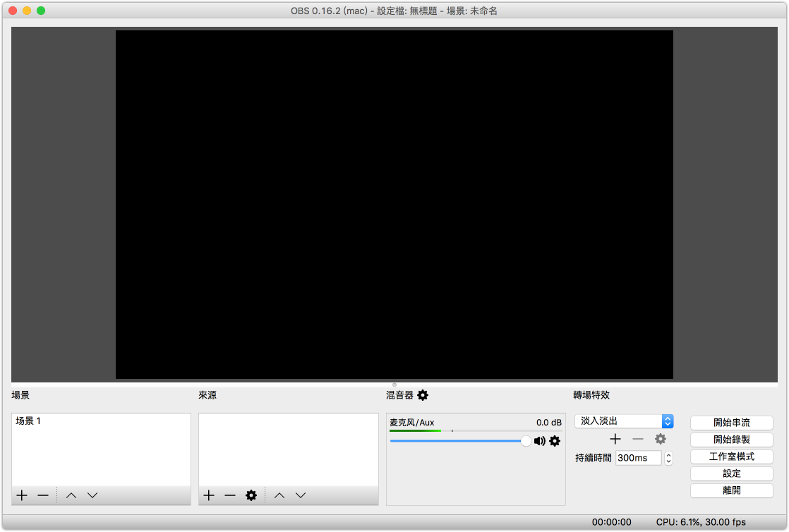Move scene up with the up arrow
This screenshot has width=789, height=532.
[x=71, y=495]
